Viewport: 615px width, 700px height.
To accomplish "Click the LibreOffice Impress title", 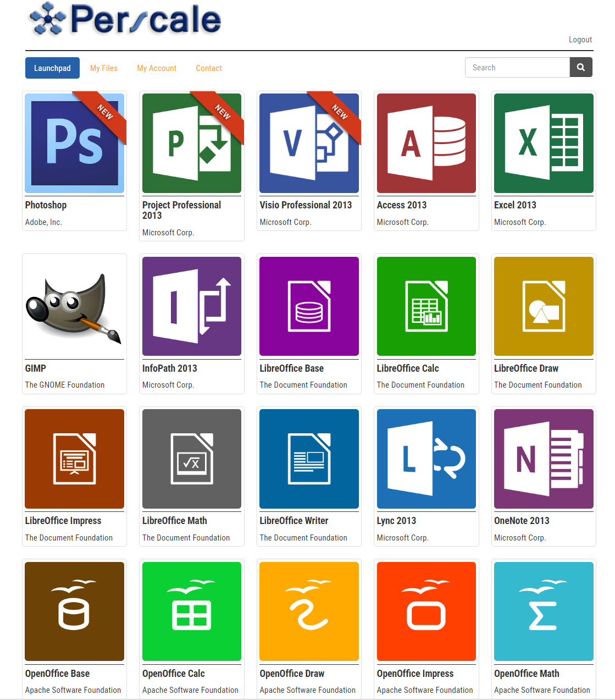I will (63, 521).
